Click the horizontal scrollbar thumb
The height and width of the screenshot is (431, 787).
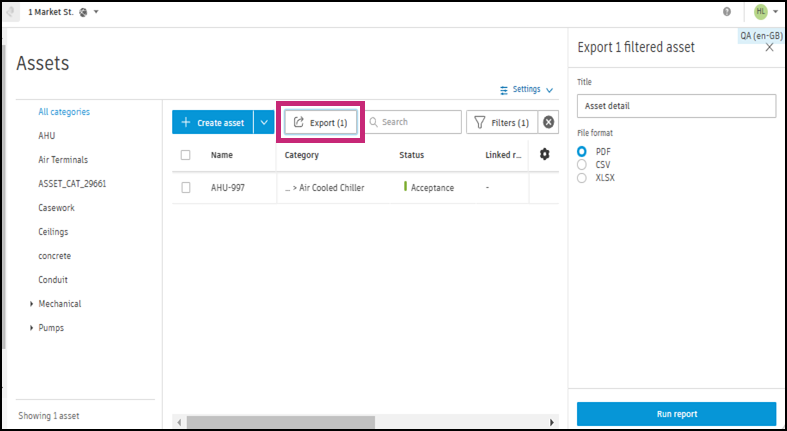pos(281,422)
